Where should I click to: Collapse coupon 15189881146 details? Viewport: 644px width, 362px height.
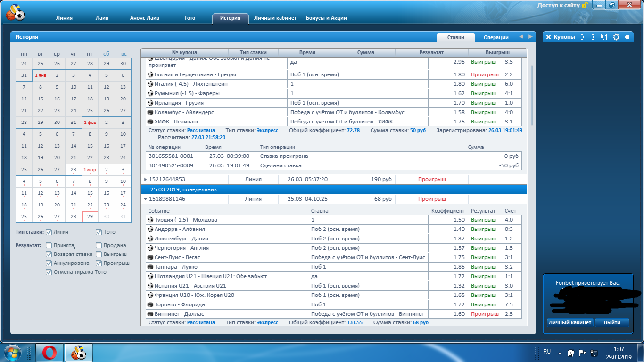click(145, 199)
